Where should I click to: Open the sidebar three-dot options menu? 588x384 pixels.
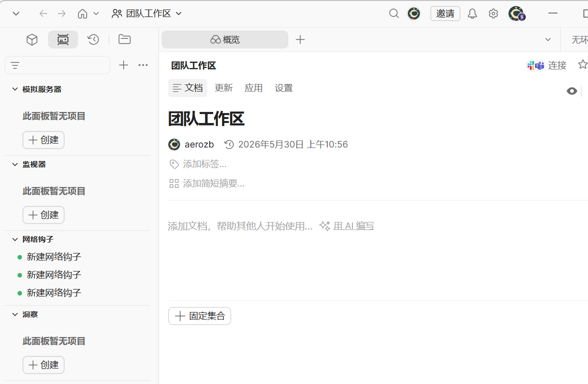coord(143,65)
